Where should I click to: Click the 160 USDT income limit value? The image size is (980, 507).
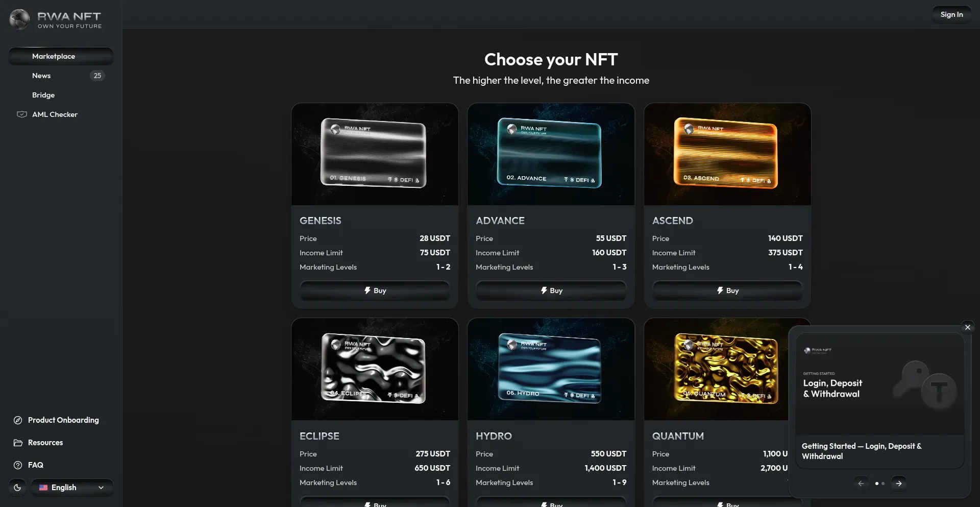[609, 253]
